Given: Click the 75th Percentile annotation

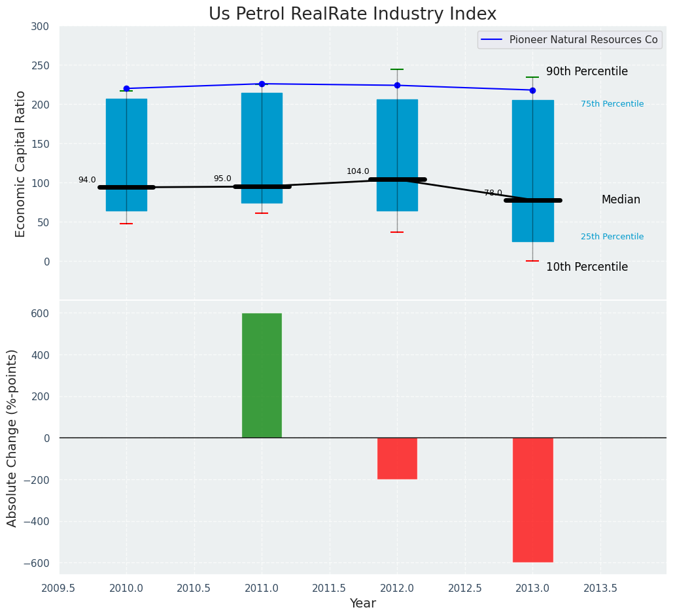Looking at the screenshot, I should pyautogui.click(x=612, y=105).
